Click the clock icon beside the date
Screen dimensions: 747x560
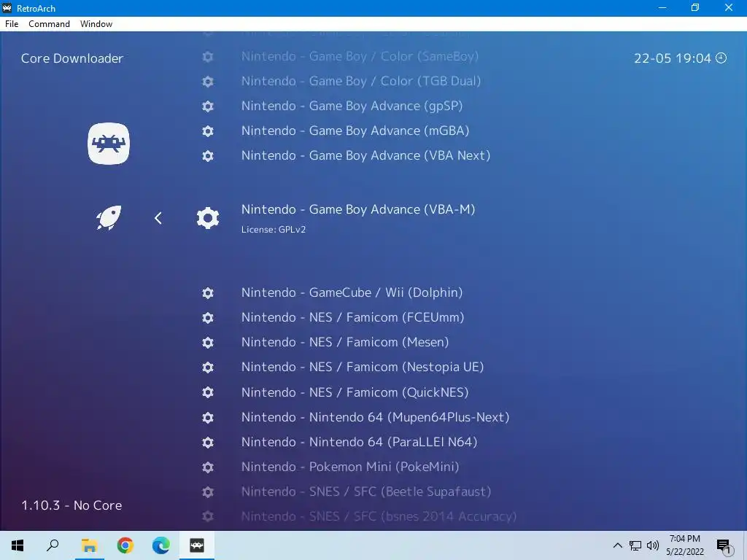click(x=721, y=58)
